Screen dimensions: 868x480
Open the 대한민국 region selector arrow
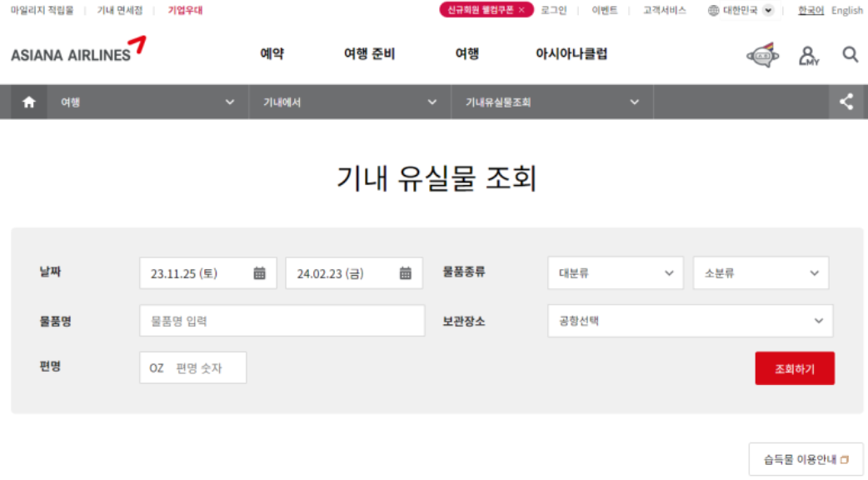(x=768, y=11)
